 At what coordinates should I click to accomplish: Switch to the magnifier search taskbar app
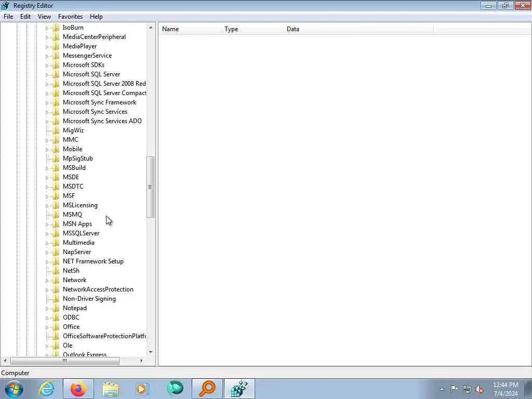point(207,389)
